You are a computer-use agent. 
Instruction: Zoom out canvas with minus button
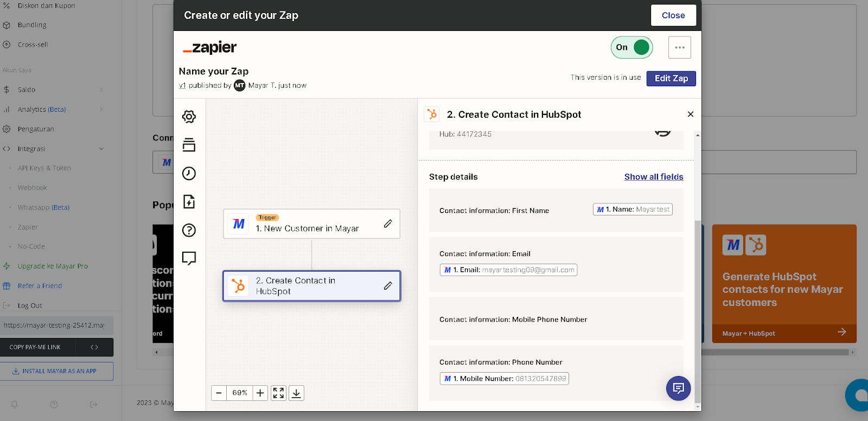coord(219,393)
